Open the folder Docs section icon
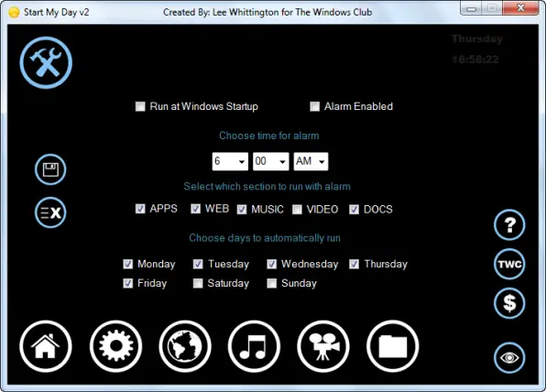Viewport: 546px width, 392px height. click(392, 346)
